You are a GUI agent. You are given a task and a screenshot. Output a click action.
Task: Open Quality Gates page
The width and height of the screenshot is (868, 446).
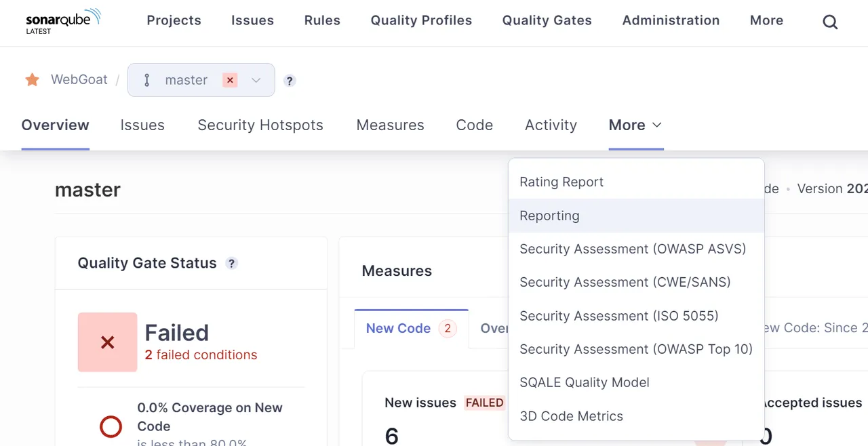point(547,20)
